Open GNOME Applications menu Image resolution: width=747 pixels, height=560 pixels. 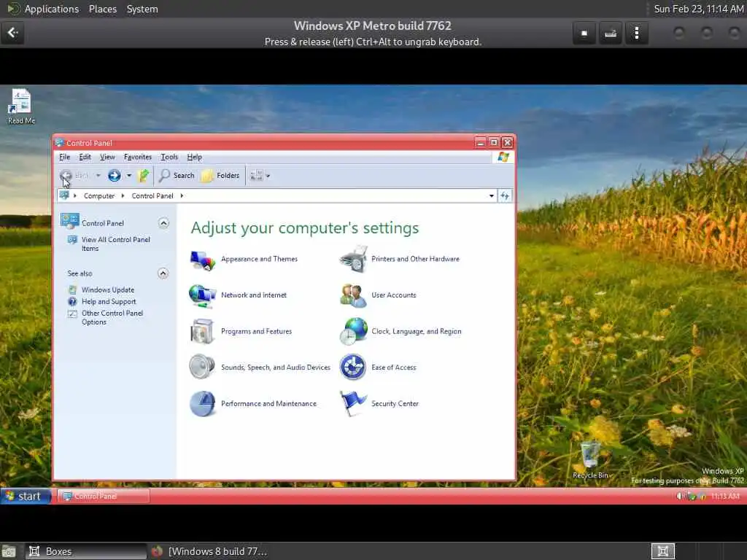[x=52, y=9]
